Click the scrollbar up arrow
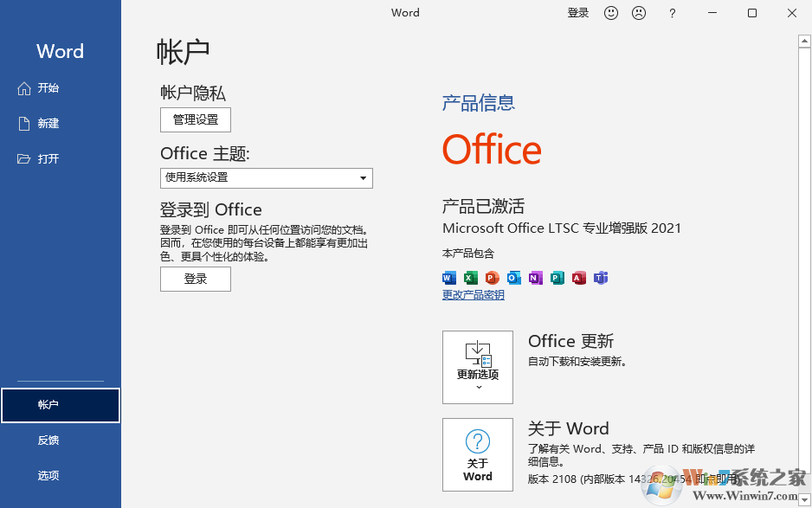 (x=804, y=40)
